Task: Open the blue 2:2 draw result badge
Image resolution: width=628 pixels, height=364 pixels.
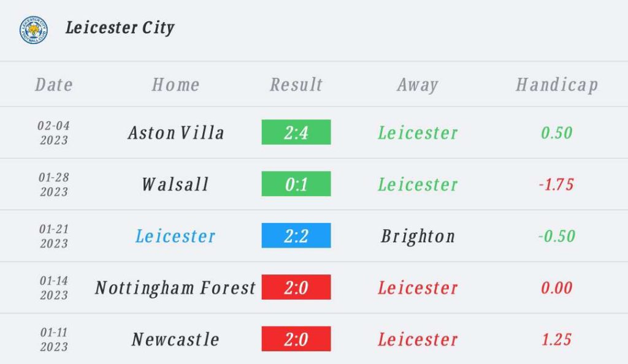Action: click(296, 235)
